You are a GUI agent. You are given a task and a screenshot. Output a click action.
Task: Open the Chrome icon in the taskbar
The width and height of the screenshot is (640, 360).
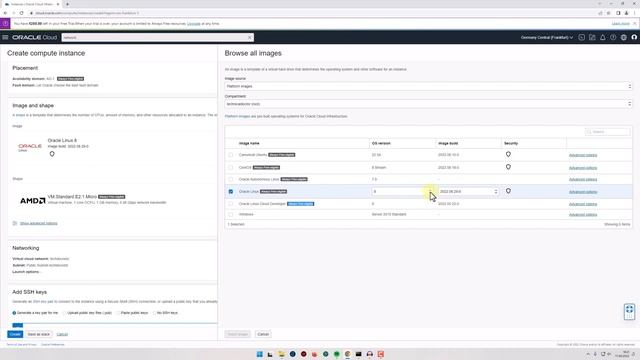(x=347, y=354)
